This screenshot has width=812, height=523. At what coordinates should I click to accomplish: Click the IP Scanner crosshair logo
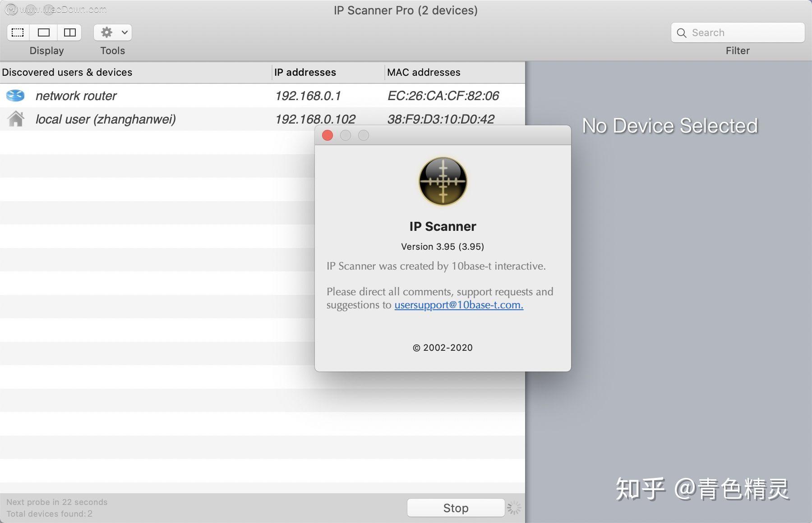tap(443, 181)
